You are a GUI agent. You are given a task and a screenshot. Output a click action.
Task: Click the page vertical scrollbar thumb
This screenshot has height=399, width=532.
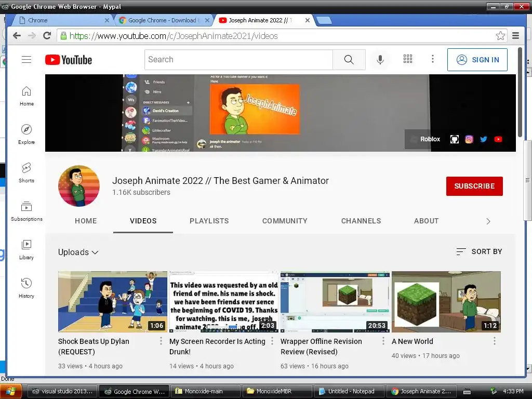[x=520, y=92]
